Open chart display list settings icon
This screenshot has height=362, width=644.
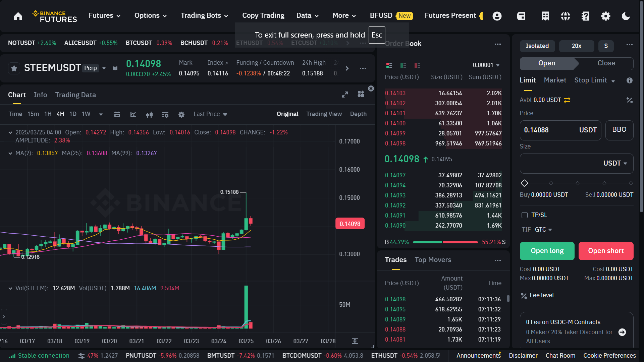point(165,115)
